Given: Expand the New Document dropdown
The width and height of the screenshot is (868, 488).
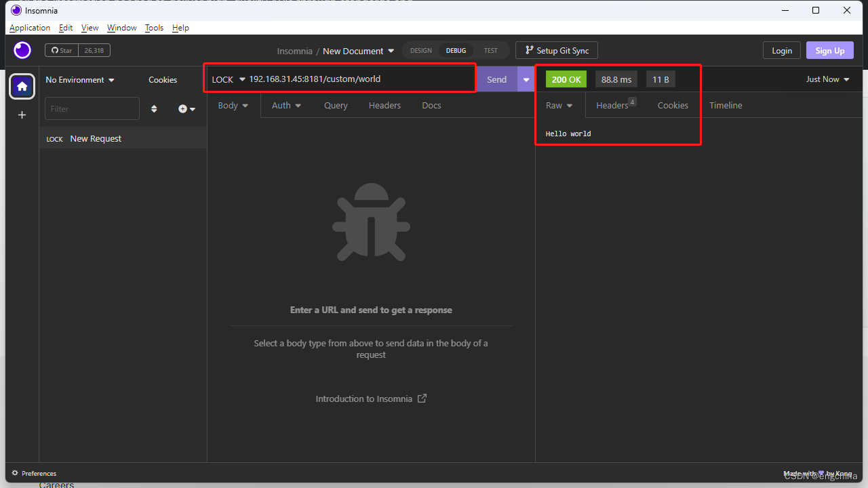Looking at the screenshot, I should click(x=358, y=51).
